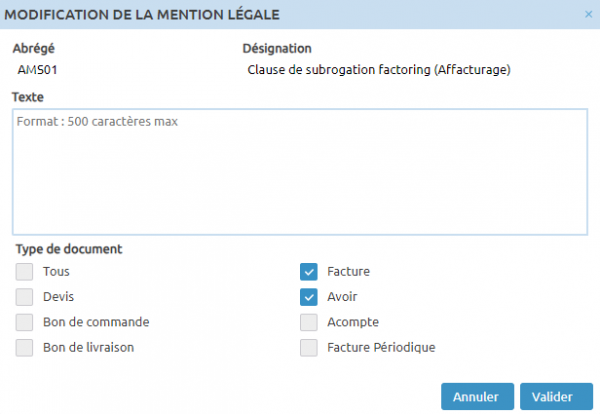Click into the Texte text area
The image size is (600, 414).
click(x=300, y=171)
